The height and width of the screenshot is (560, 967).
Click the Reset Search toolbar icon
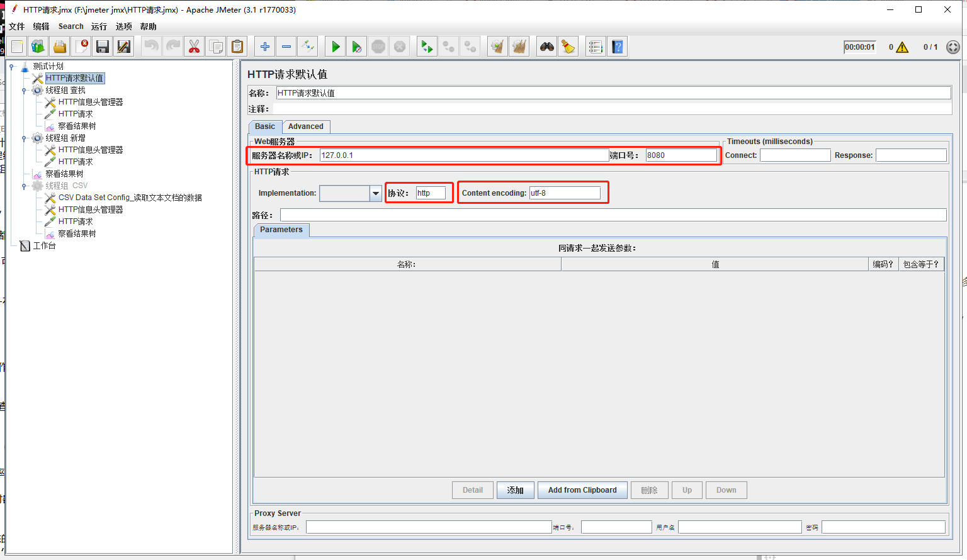(x=568, y=47)
